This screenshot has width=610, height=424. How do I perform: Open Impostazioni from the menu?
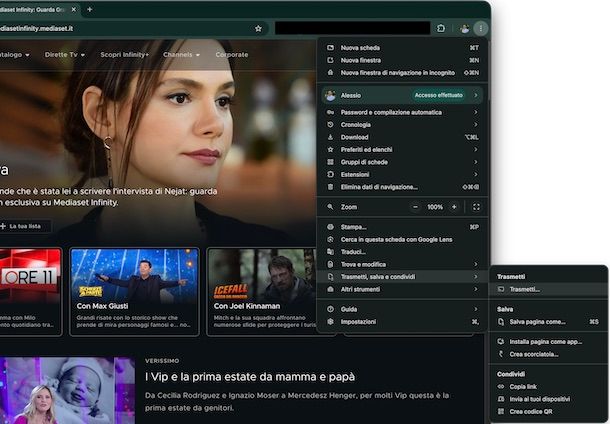click(403, 322)
